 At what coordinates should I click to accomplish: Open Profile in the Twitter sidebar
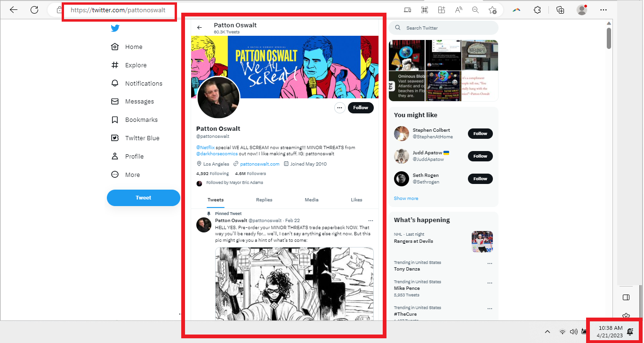tap(134, 156)
